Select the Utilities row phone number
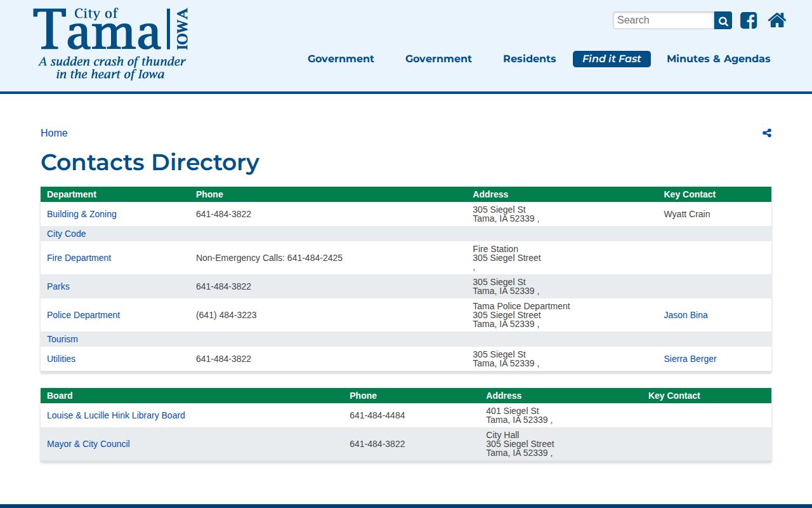Screen dimensions: 812x508 [224, 359]
